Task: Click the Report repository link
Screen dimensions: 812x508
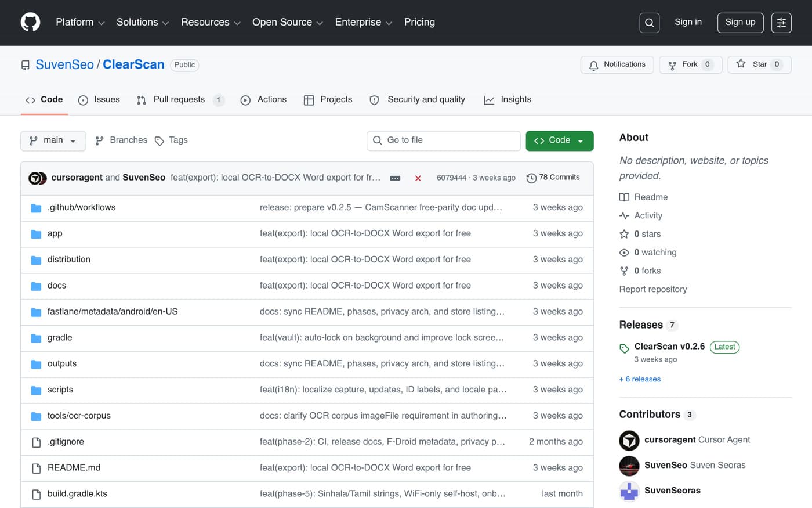Action: click(653, 290)
